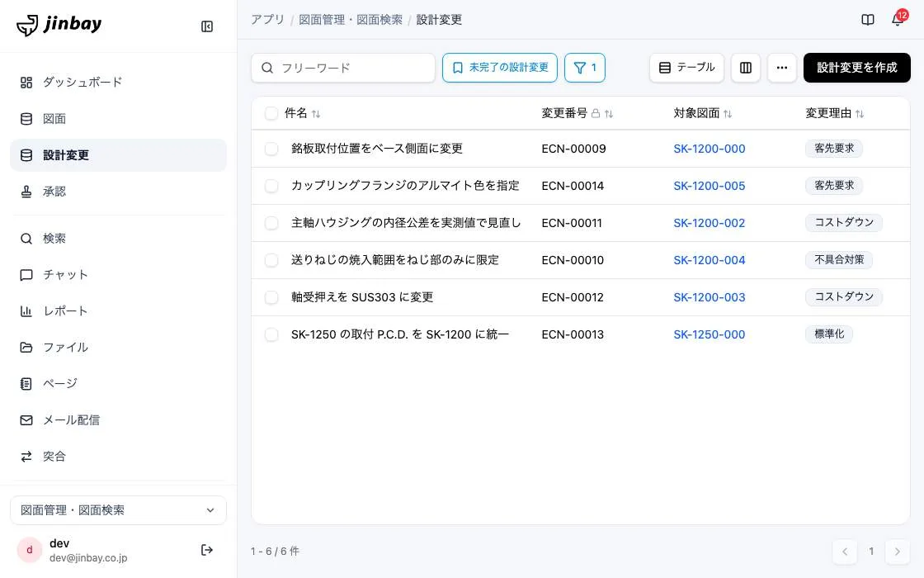Check the row 主軸ハウジングの内径公差
This screenshot has height=578, width=924.
[271, 223]
